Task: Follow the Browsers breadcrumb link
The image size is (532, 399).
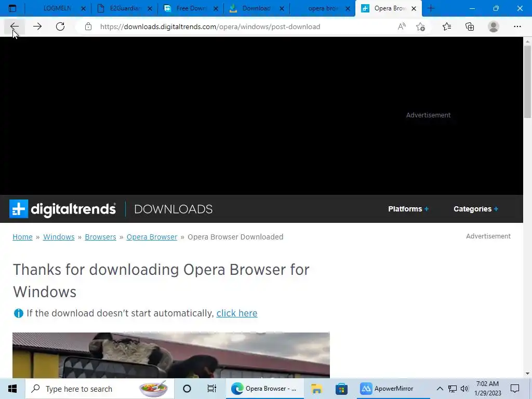Action: pos(100,237)
